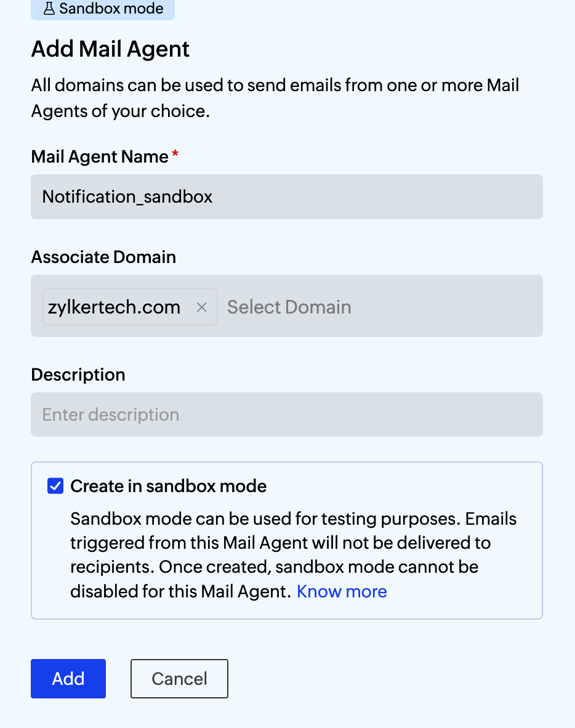This screenshot has height=728, width=575.
Task: Select the Associate Domain section label
Action: [x=103, y=257]
